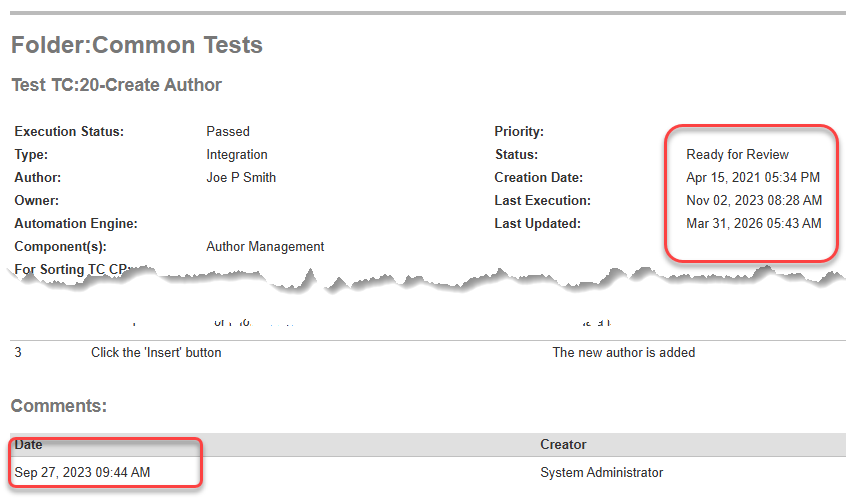Click expected result 'The new author is added'
Image resolution: width=846 pixels, height=502 pixels.
tap(624, 352)
